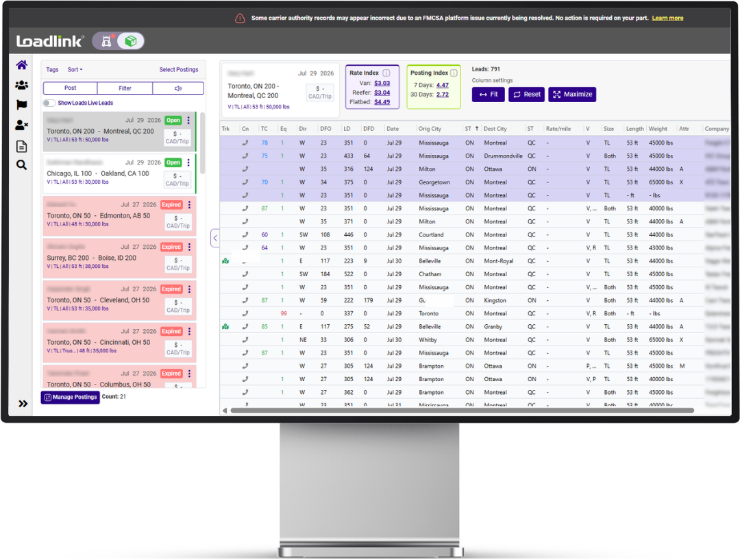Open the Van rate $3.03 link
Viewport: 740px width, 560px height.
(382, 83)
